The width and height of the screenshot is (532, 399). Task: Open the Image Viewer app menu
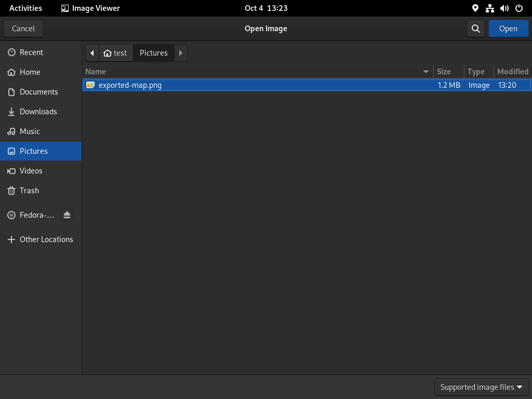point(90,8)
